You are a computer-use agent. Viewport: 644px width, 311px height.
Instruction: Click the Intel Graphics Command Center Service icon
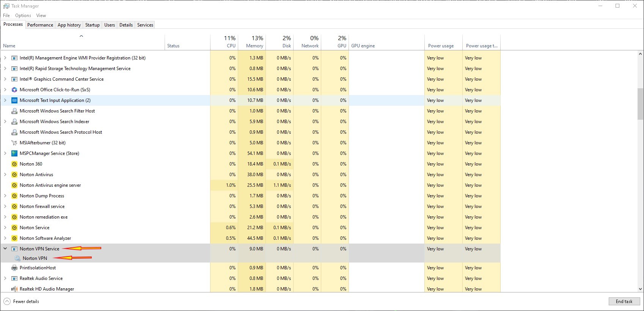coord(14,79)
